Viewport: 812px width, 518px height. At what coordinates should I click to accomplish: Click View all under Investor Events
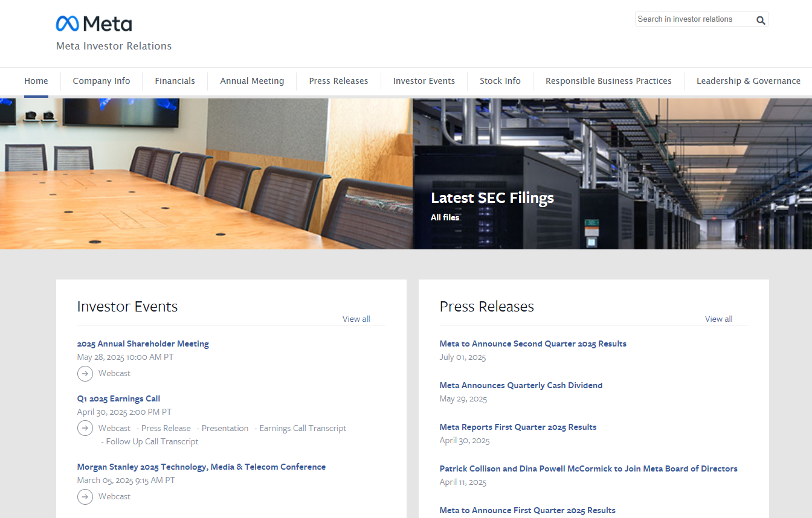[356, 319]
